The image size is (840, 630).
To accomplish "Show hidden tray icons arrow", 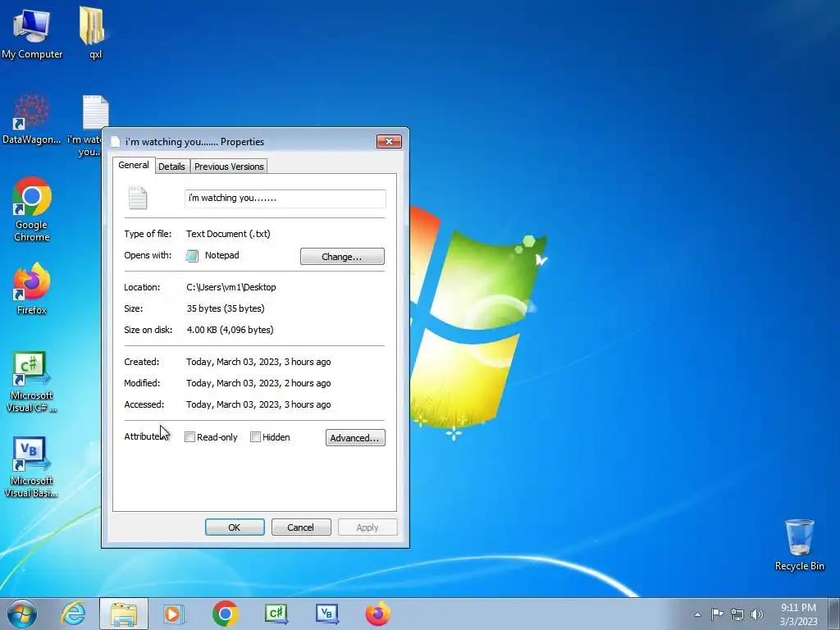I will (697, 614).
